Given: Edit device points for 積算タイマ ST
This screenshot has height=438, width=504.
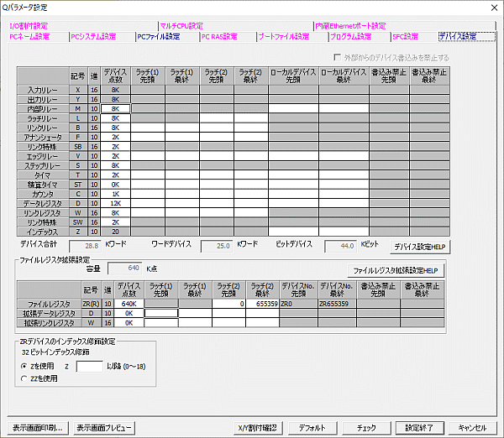Looking at the screenshot, I should tap(116, 185).
